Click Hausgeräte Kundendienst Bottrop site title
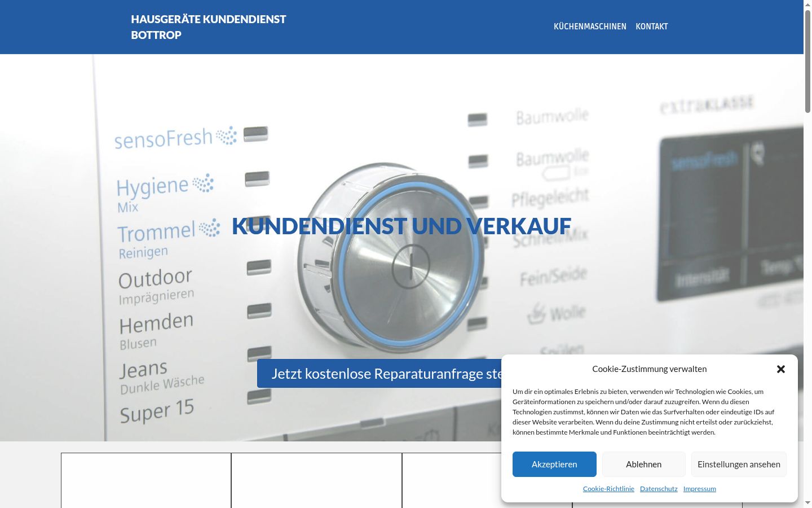Image resolution: width=812 pixels, height=508 pixels. click(x=209, y=27)
